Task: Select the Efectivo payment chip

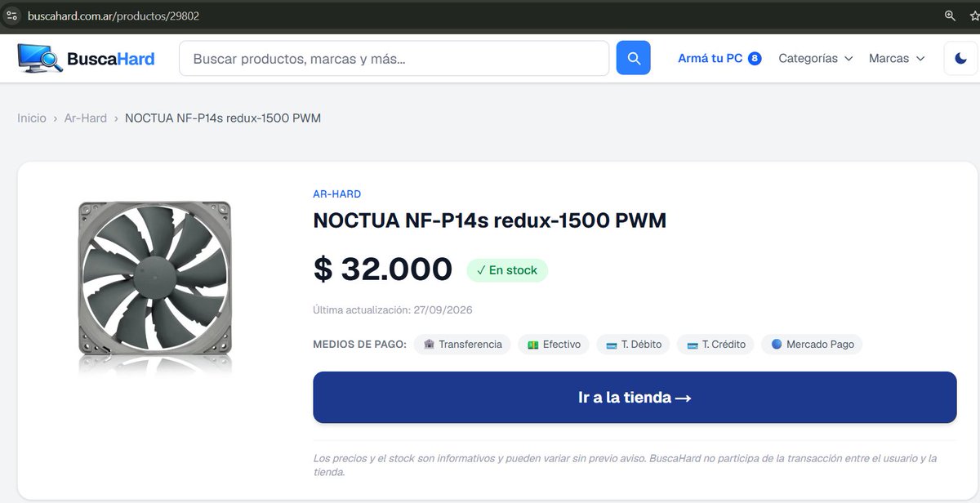Action: [554, 345]
